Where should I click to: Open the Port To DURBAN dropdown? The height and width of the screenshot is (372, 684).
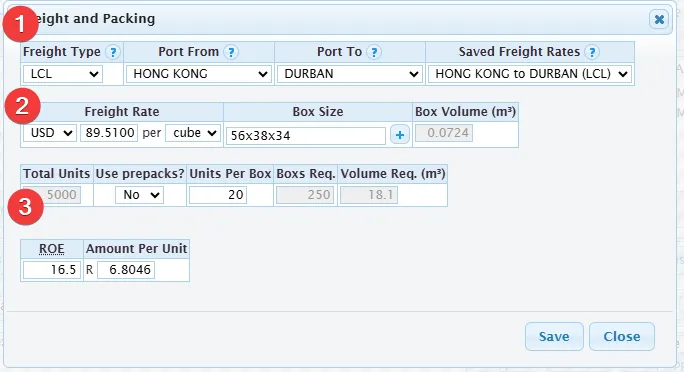(x=350, y=74)
